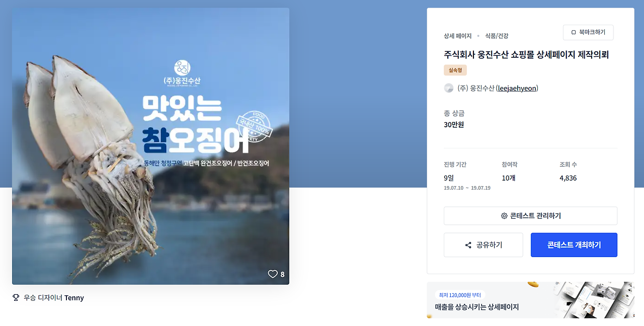Open the 식품/건강 breadcrumb category
644x326 pixels.
click(x=497, y=36)
